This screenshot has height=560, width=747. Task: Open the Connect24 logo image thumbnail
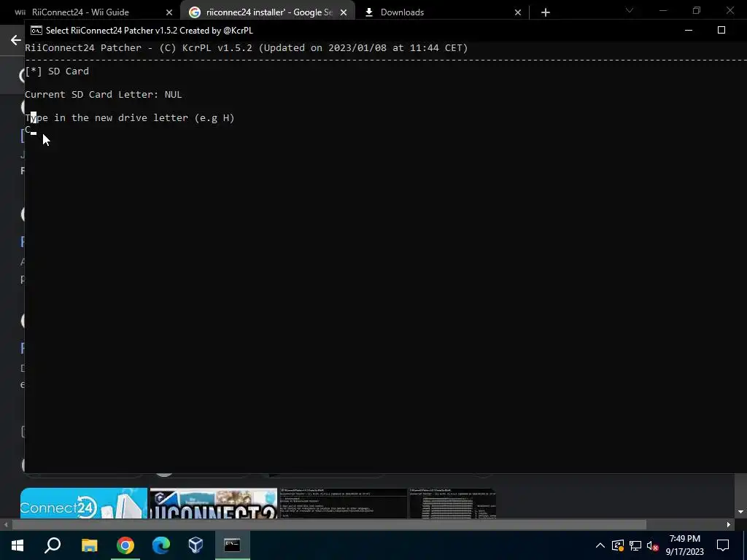coord(84,503)
